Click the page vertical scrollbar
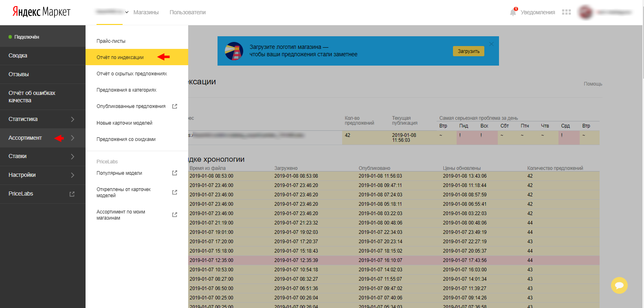The height and width of the screenshot is (308, 644). 642,41
